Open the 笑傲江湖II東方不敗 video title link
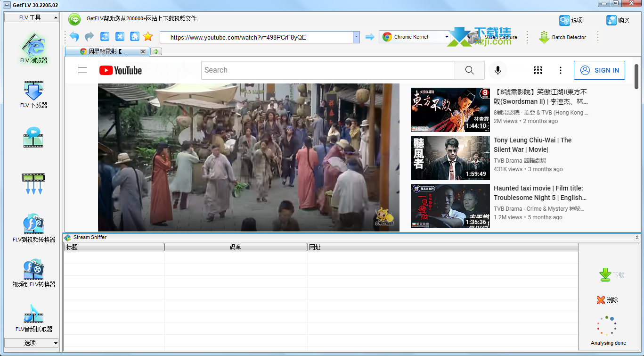The image size is (644, 356). click(541, 97)
